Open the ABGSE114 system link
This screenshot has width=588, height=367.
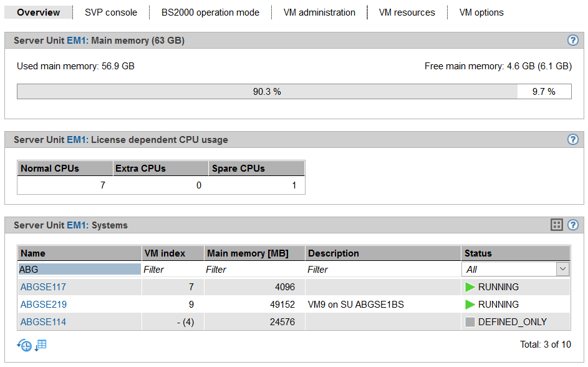click(x=44, y=322)
